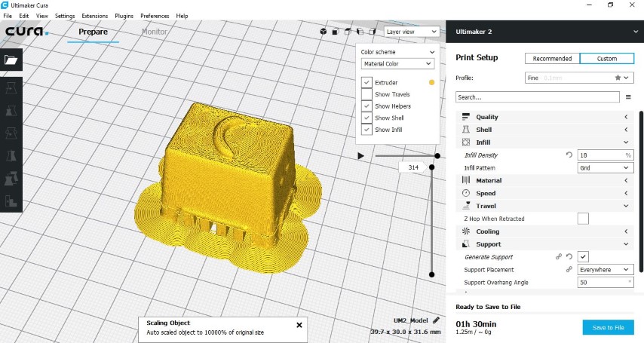Collapse the Travel section chevron

coord(626,206)
